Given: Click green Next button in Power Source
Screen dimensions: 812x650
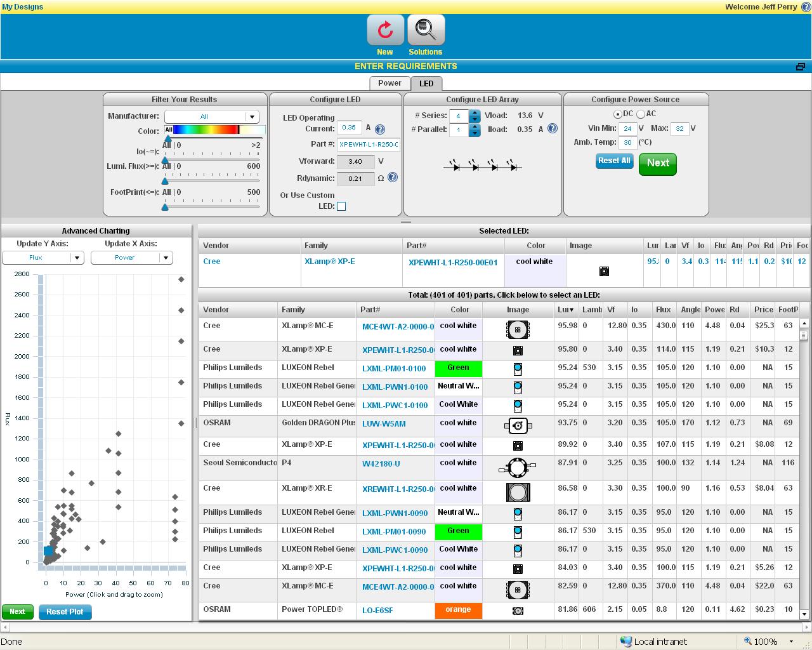Looking at the screenshot, I should point(658,163).
